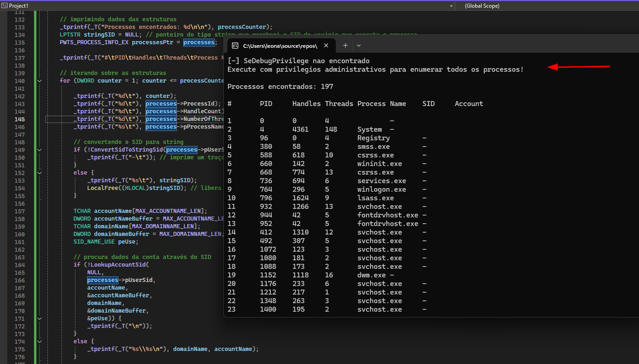Click the terminal icon on the console tab
This screenshot has width=639, height=364.
point(235,46)
